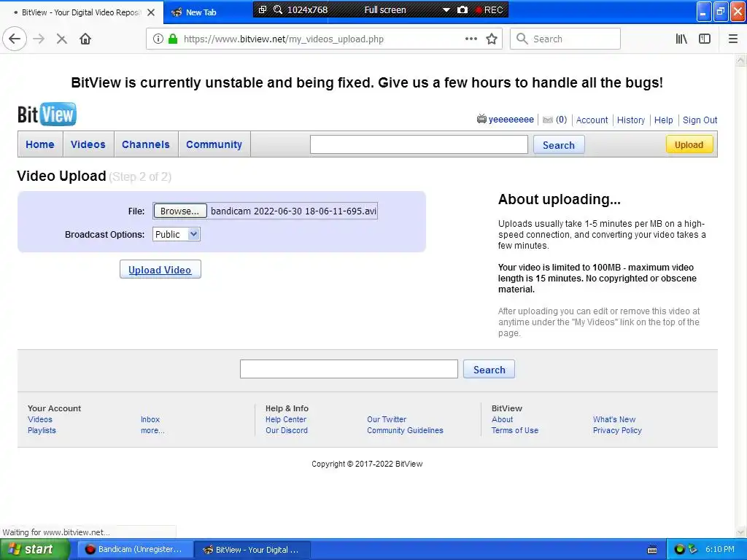Image resolution: width=747 pixels, height=560 pixels.
Task: Open the Account link
Action: pos(592,120)
